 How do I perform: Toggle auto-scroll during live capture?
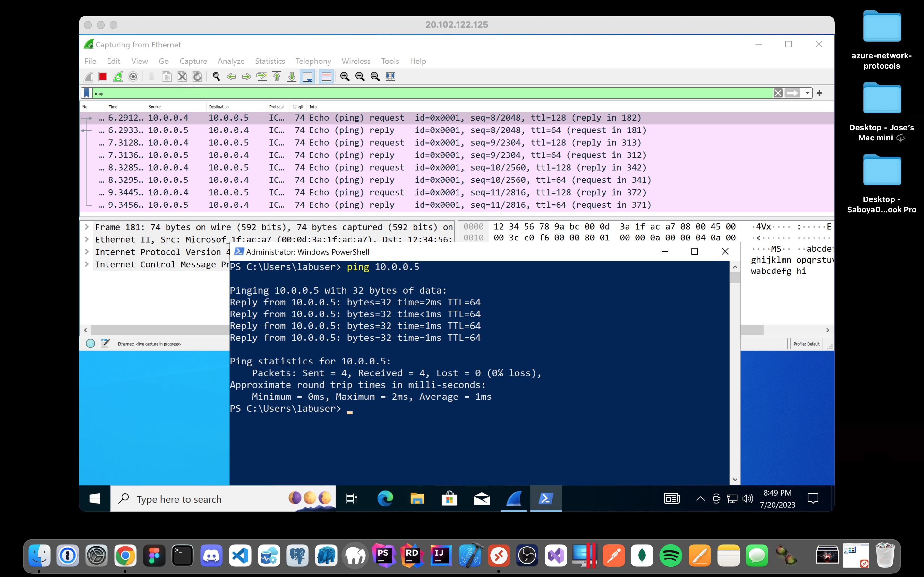[307, 77]
